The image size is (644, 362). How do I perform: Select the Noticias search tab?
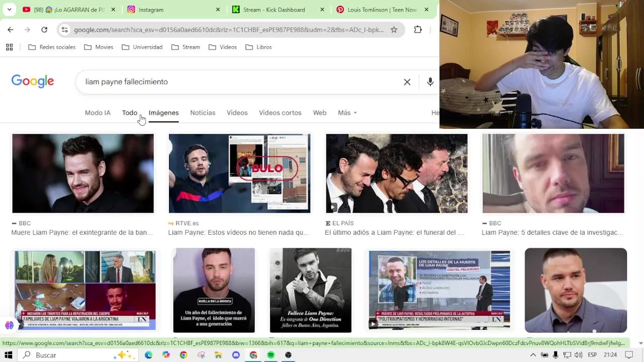(203, 113)
